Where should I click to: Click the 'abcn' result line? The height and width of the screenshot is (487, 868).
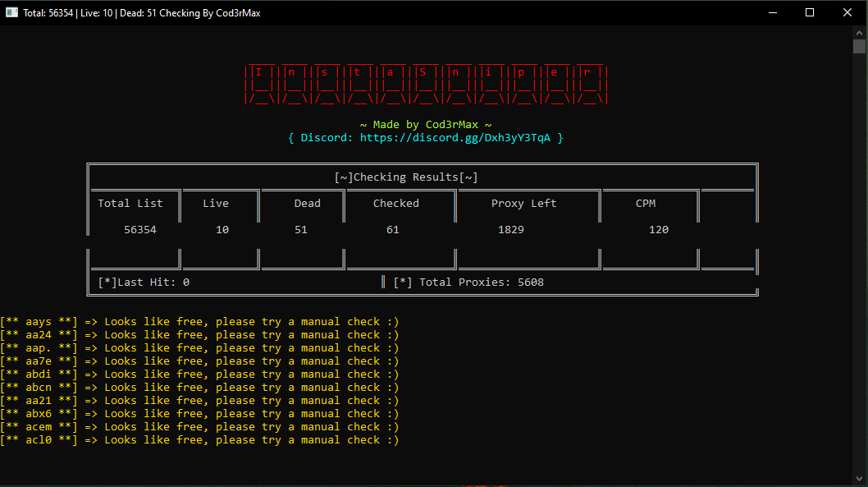click(x=199, y=388)
